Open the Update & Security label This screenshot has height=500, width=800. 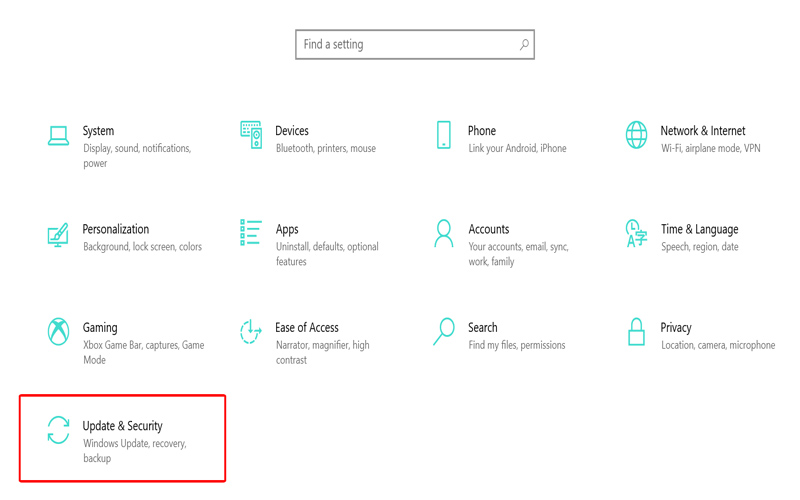click(122, 426)
